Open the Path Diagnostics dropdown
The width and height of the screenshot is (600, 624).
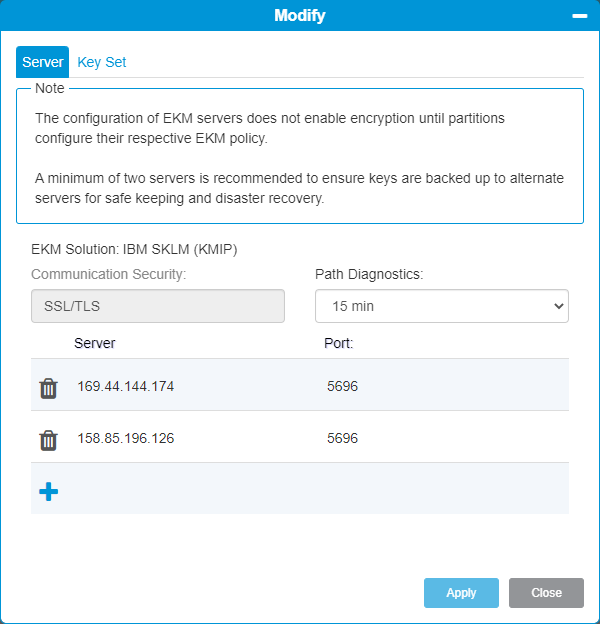pos(442,306)
